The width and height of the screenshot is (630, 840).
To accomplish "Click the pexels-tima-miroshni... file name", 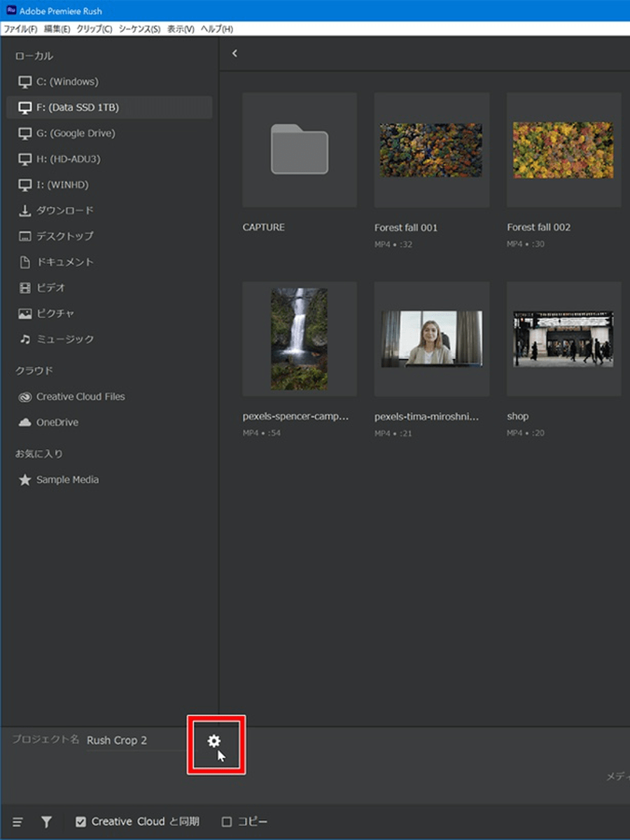I will click(x=427, y=416).
